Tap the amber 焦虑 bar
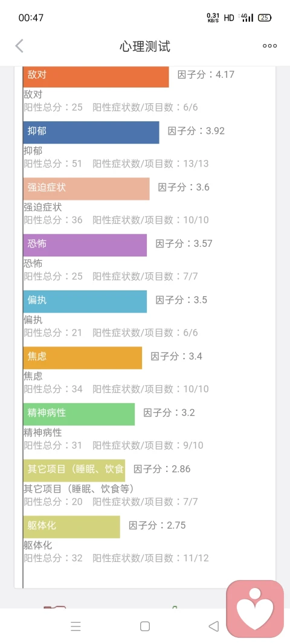 coord(83,358)
